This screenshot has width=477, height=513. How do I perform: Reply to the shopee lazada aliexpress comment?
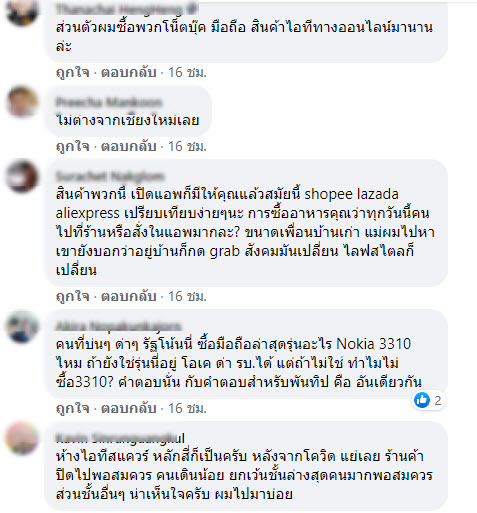click(x=129, y=296)
